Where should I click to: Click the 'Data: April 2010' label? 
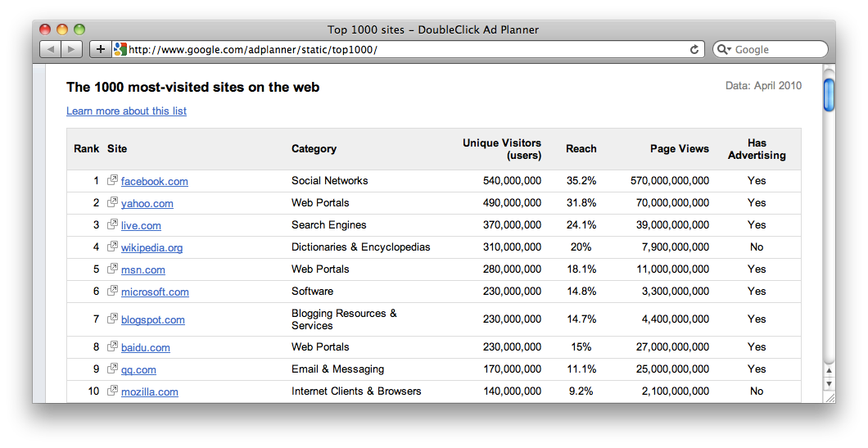(763, 85)
